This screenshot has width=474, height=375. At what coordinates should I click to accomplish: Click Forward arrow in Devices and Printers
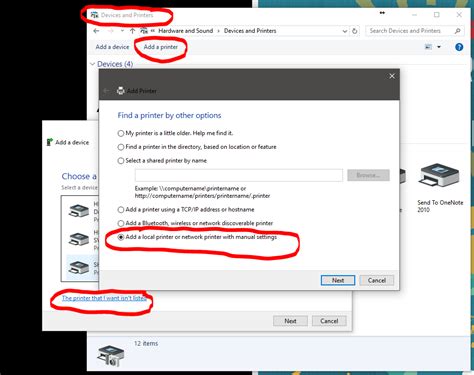click(x=111, y=31)
